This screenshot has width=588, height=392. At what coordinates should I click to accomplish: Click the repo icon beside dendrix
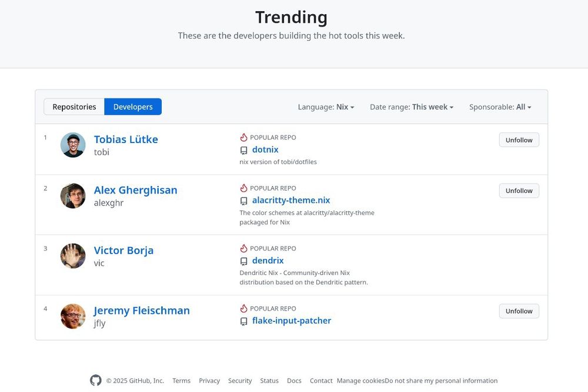pyautogui.click(x=244, y=261)
